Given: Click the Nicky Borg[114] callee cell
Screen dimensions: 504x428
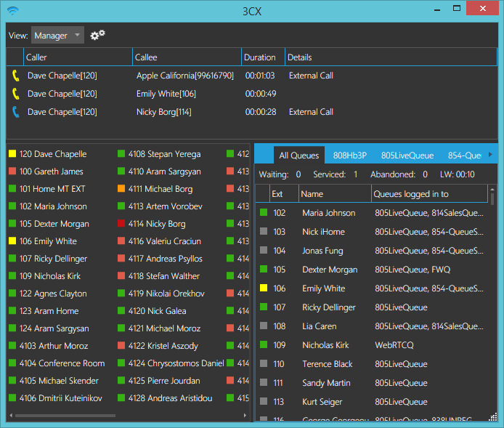Looking at the screenshot, I should click(x=164, y=112).
